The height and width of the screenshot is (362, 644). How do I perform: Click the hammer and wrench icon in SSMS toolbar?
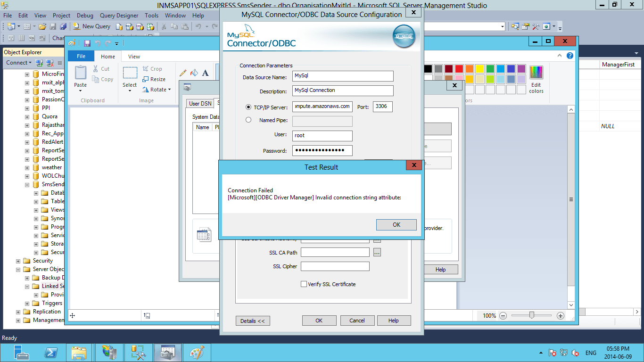pyautogui.click(x=536, y=26)
